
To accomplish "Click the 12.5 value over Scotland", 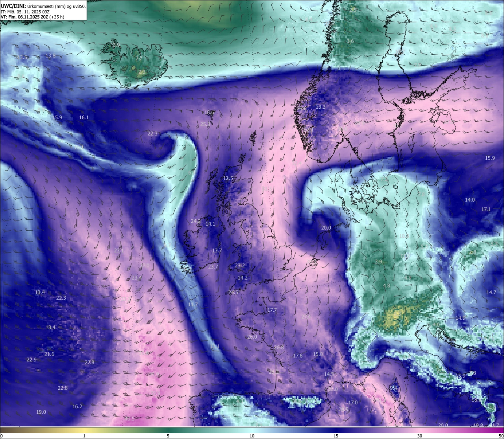I will pyautogui.click(x=228, y=178).
